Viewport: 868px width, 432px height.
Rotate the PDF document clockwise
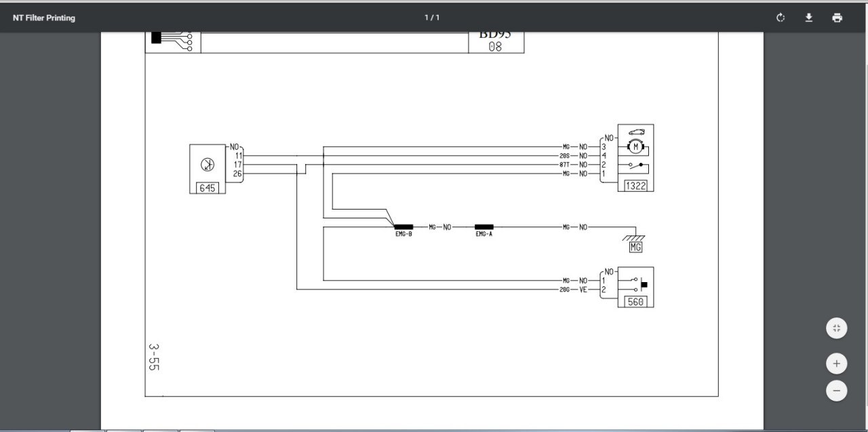[781, 18]
